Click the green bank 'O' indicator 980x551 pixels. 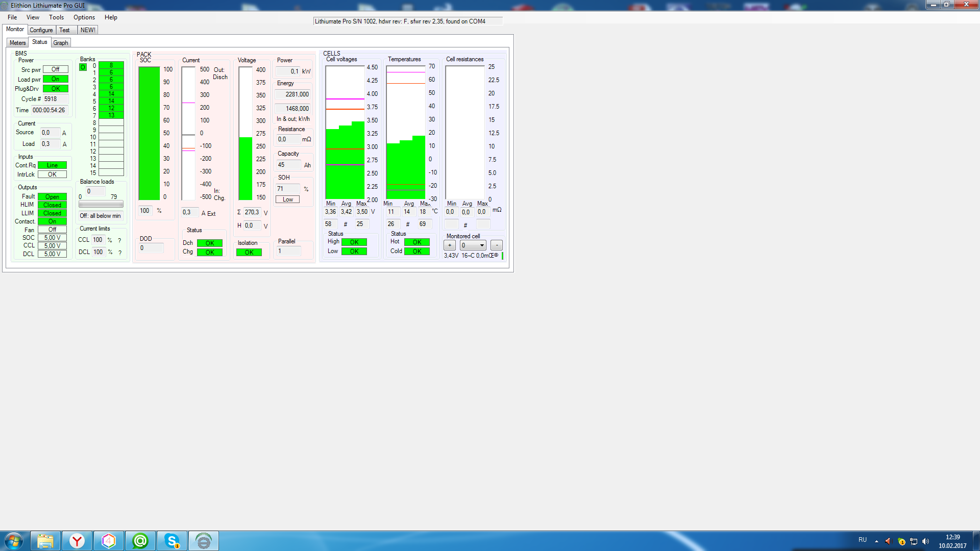(x=83, y=67)
